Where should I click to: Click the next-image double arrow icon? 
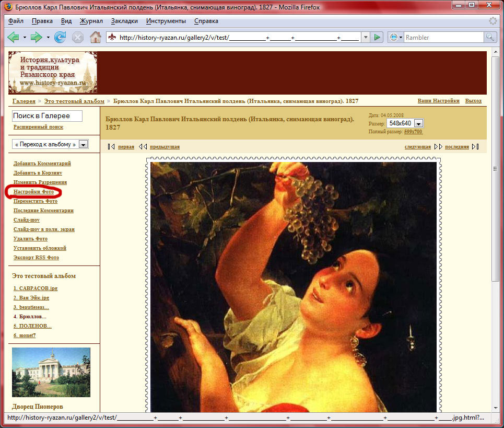pos(438,147)
